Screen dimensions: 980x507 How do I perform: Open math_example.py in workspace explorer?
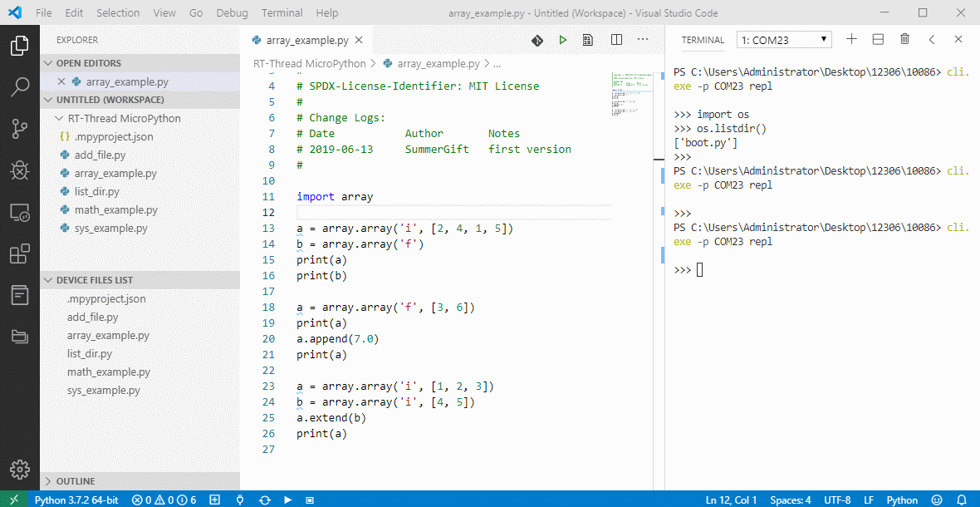click(115, 210)
